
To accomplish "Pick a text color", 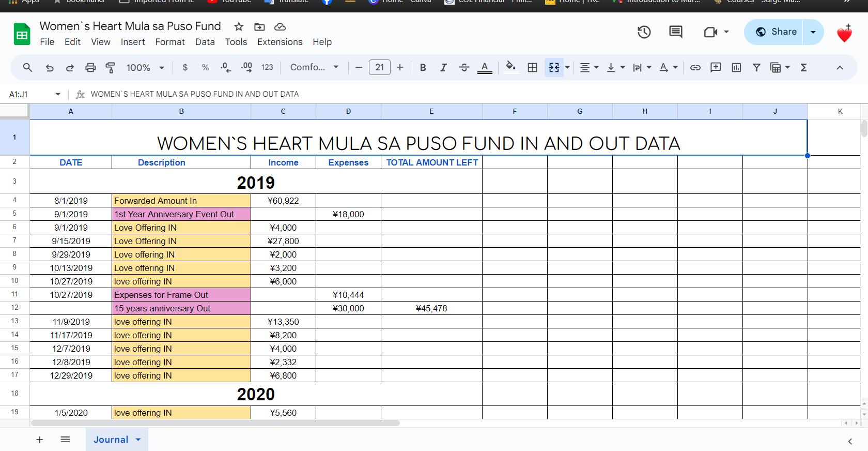I will tap(485, 67).
